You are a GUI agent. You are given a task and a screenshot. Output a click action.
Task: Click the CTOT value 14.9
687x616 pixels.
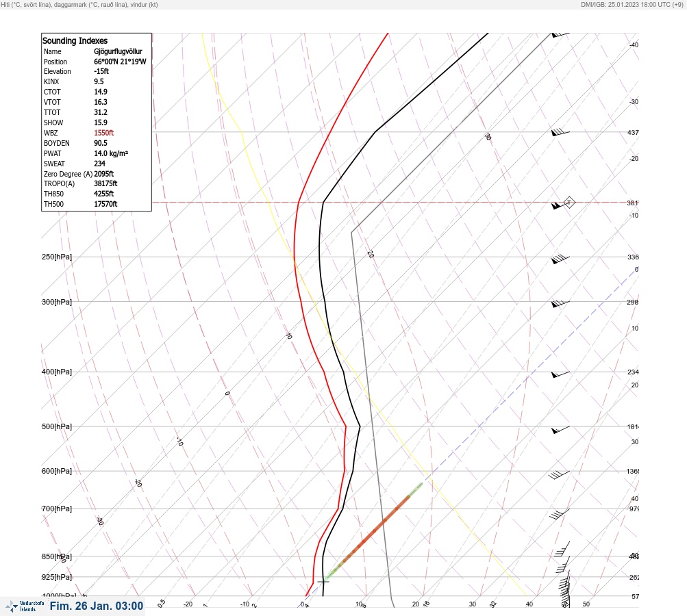(100, 92)
